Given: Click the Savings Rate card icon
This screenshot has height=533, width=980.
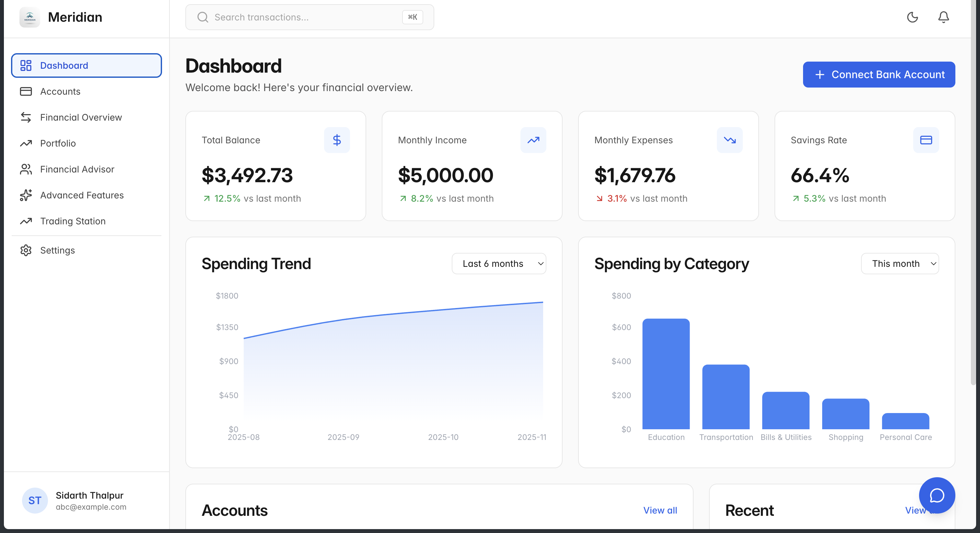Looking at the screenshot, I should 926,140.
